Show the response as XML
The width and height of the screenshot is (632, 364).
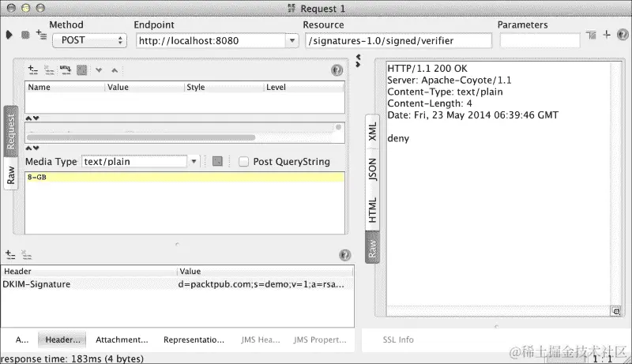(372, 131)
